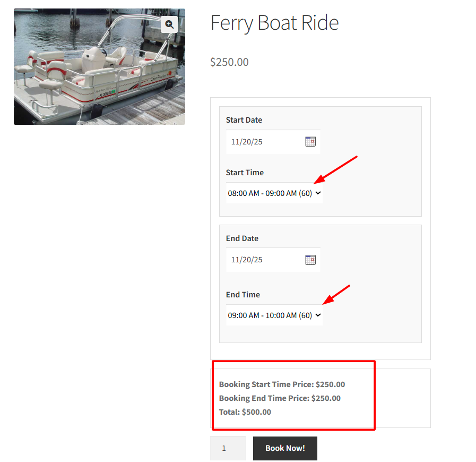The image size is (476, 462).
Task: Click the Start Time label
Action: click(245, 173)
